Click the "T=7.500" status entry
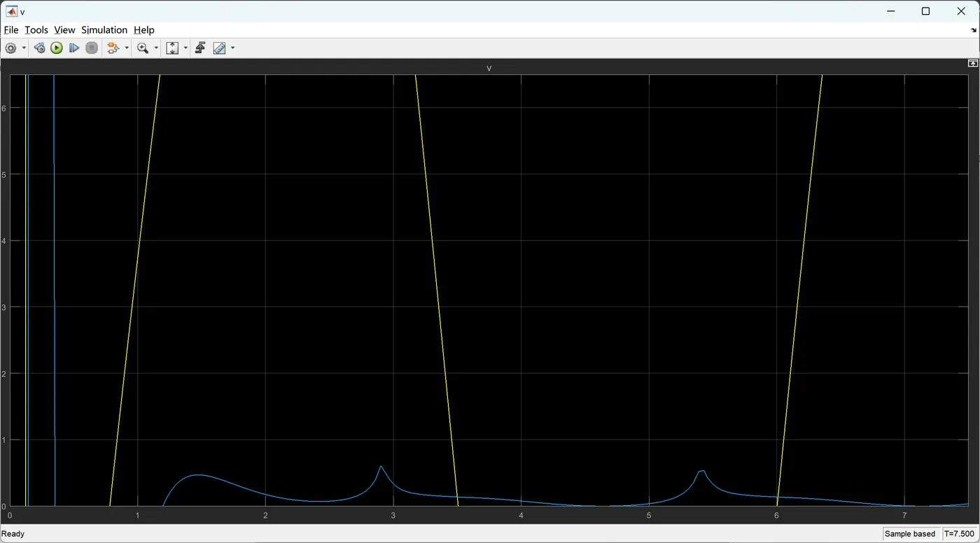 (959, 534)
